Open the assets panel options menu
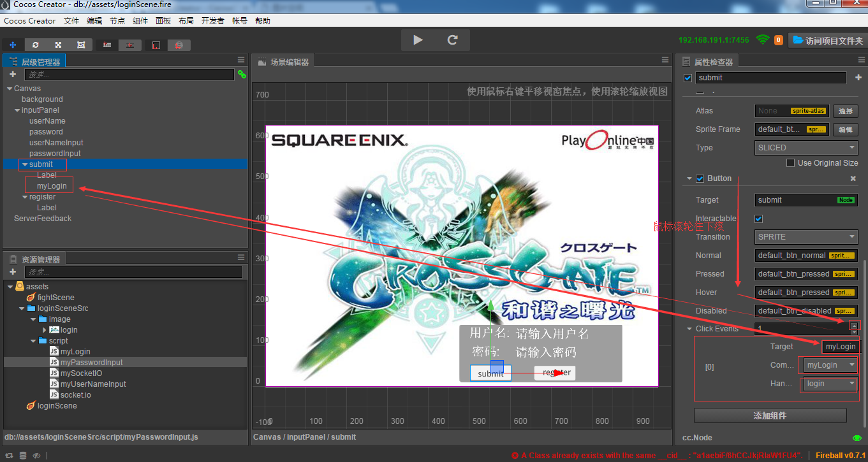Screen dimensions: 868x462 [x=241, y=258]
